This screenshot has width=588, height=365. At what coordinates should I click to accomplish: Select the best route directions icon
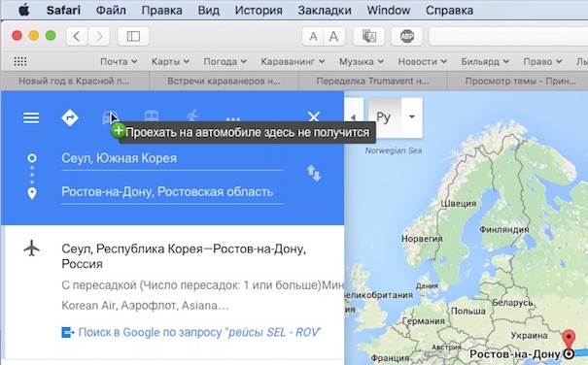(x=70, y=117)
